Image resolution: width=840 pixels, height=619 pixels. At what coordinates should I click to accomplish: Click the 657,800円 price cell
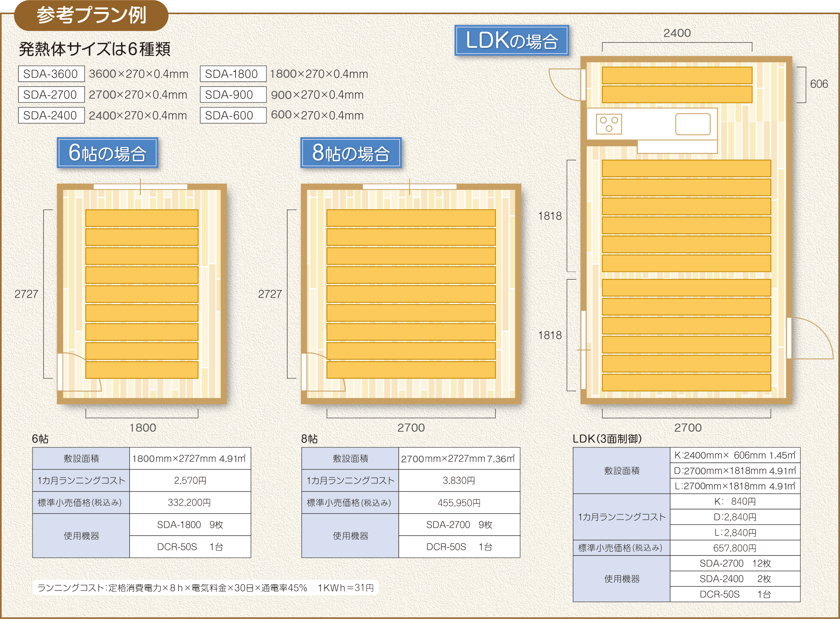[x=735, y=548]
